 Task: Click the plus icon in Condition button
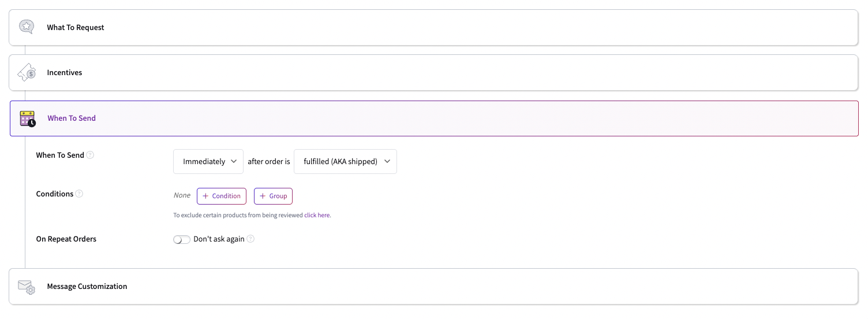[205, 196]
